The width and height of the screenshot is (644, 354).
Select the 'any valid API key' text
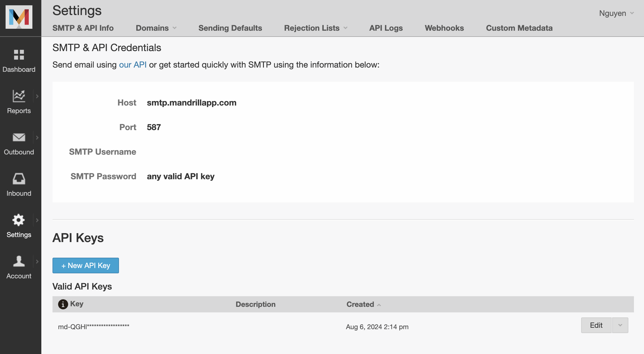181,176
